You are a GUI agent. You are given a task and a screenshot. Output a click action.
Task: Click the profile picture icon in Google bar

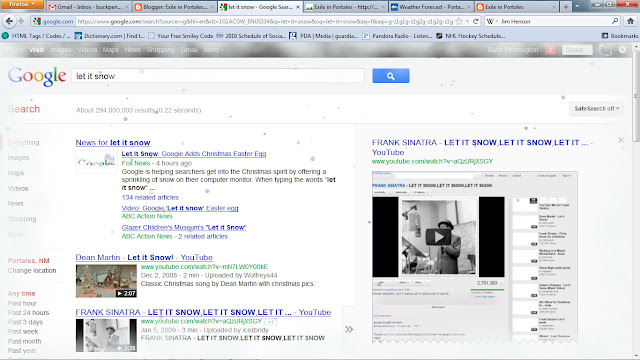(605, 50)
